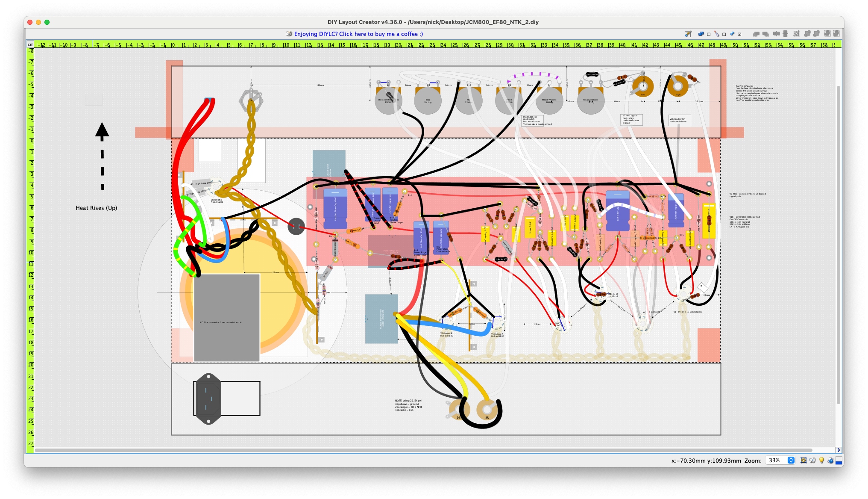Open the Zoom 33% dropdown
The width and height of the screenshot is (868, 499).
coord(791,461)
